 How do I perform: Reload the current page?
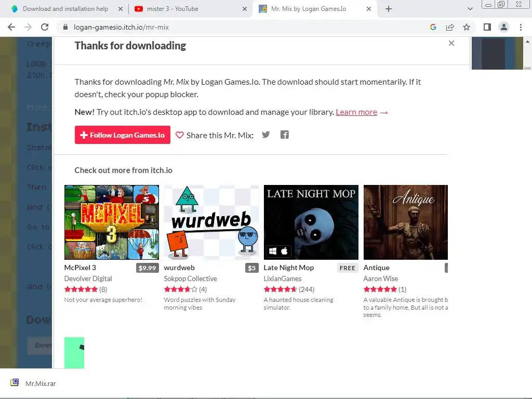(x=45, y=27)
